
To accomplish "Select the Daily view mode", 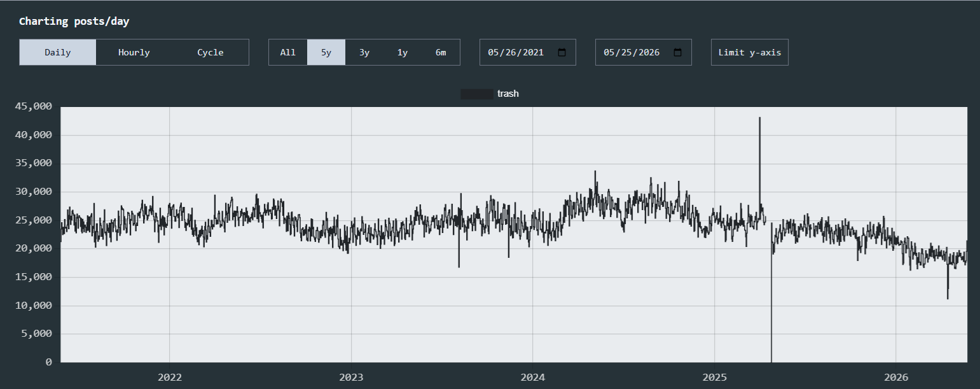I will pos(58,52).
